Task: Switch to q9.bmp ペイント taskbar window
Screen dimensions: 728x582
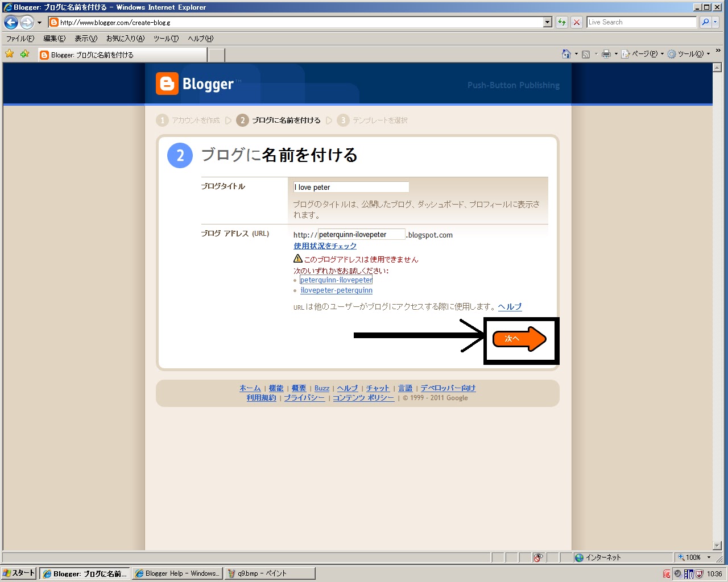Action: tap(270, 573)
